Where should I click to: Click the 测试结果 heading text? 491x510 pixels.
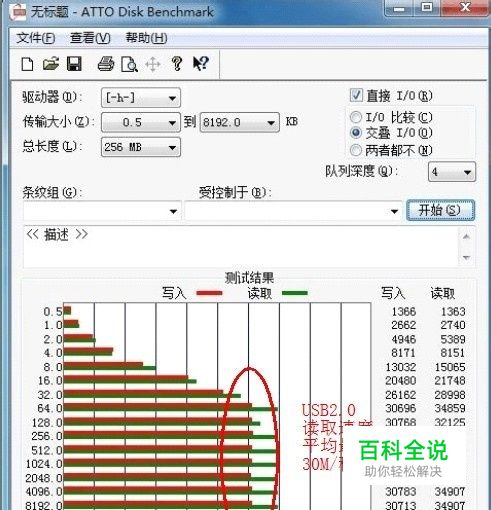pos(249,277)
